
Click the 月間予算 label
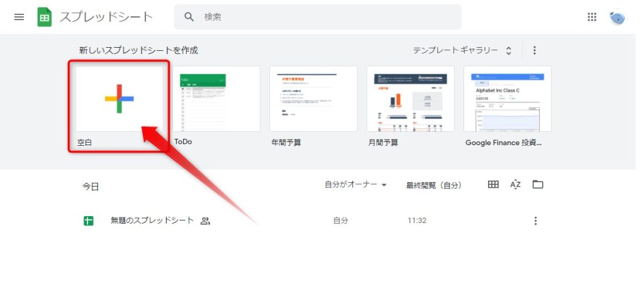(x=383, y=143)
